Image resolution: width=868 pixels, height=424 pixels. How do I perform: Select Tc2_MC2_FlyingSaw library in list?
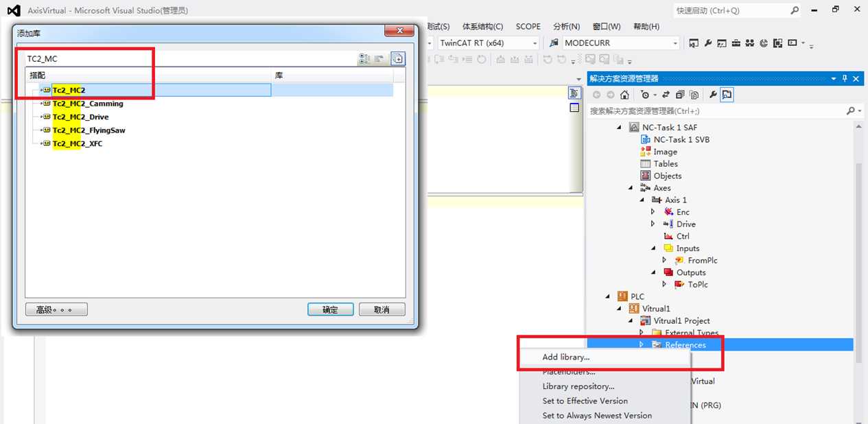pyautogui.click(x=89, y=130)
